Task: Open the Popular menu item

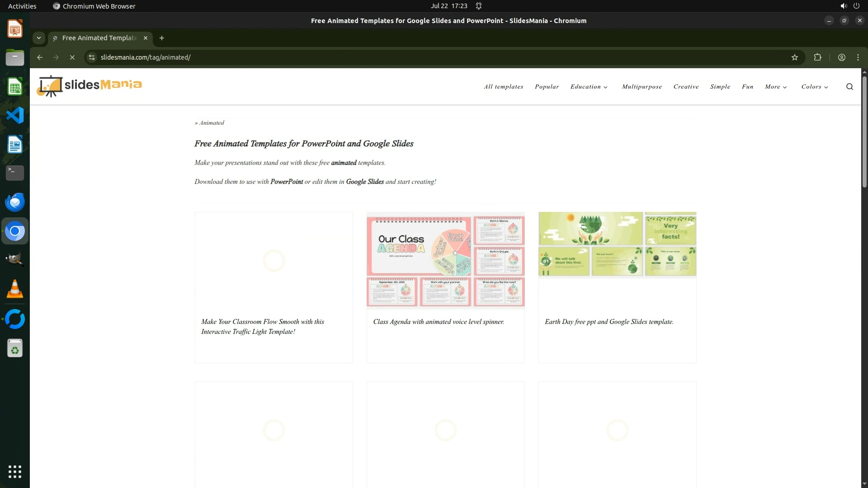Action: [547, 87]
